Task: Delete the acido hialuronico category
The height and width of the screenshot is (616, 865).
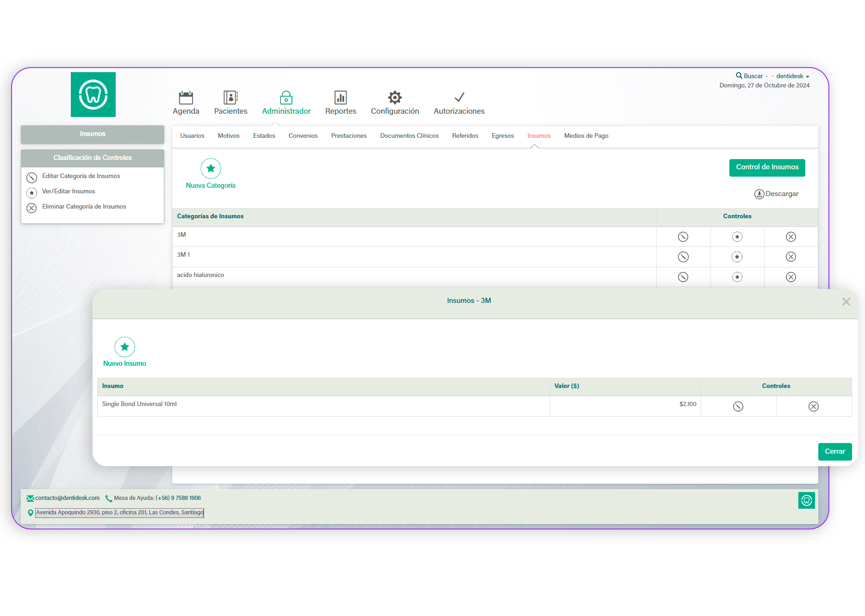Action: 790,277
